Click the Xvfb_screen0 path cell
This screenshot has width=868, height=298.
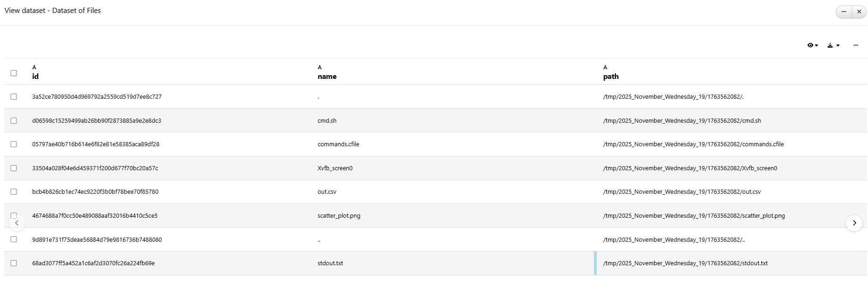point(690,168)
